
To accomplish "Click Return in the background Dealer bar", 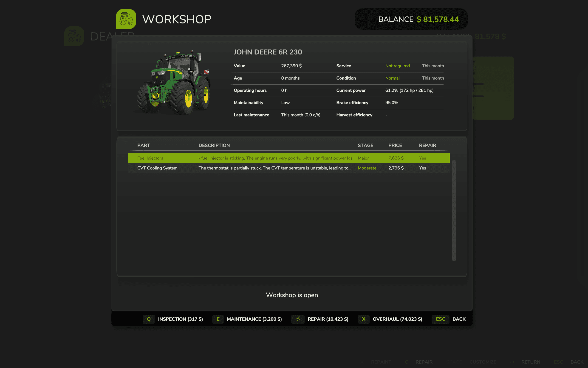I will (x=531, y=362).
